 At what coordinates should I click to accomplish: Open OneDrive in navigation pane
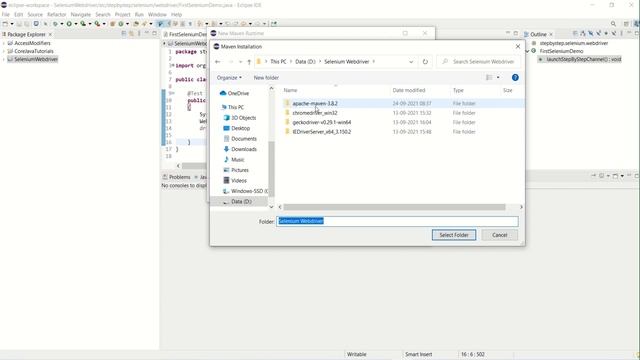point(234,93)
